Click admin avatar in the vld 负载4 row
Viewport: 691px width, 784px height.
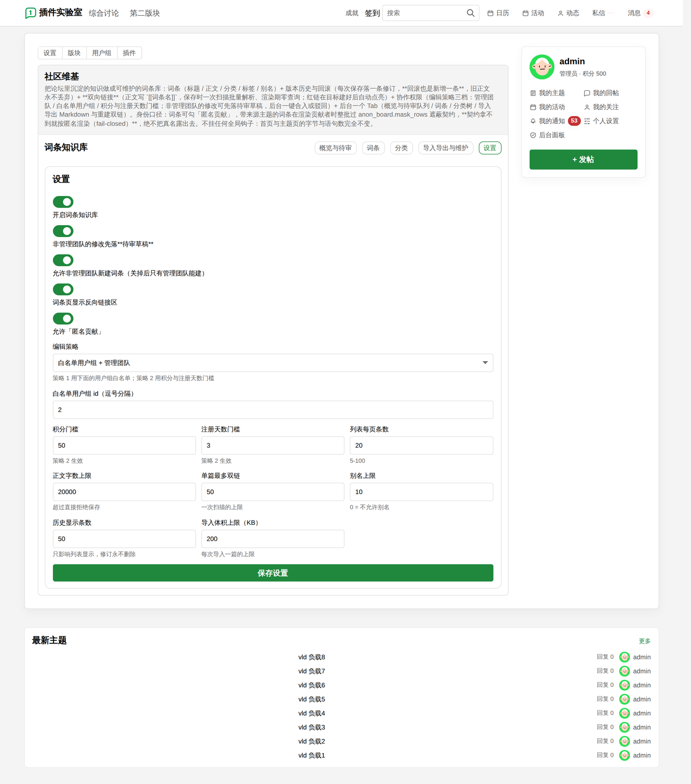tap(625, 713)
